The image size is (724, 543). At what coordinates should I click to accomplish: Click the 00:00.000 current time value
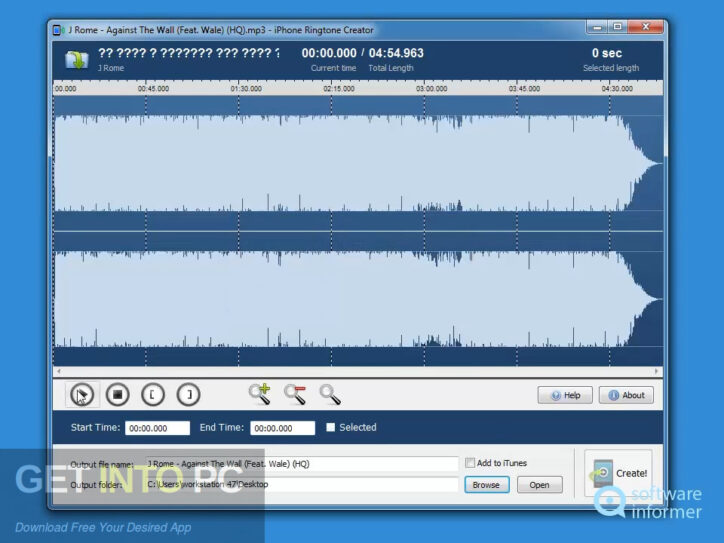[329, 53]
